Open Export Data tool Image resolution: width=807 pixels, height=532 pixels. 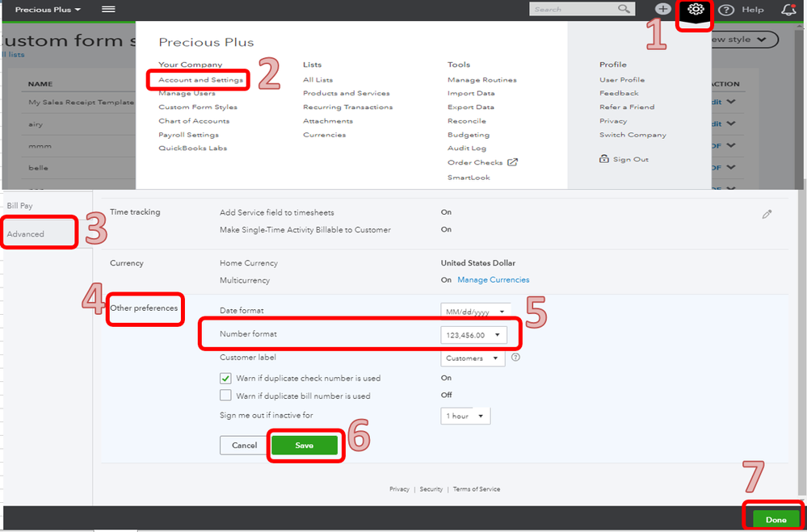(471, 107)
